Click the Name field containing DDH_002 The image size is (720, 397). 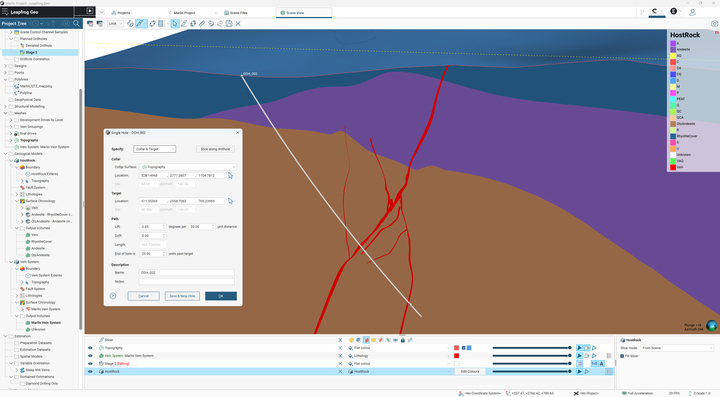point(186,272)
